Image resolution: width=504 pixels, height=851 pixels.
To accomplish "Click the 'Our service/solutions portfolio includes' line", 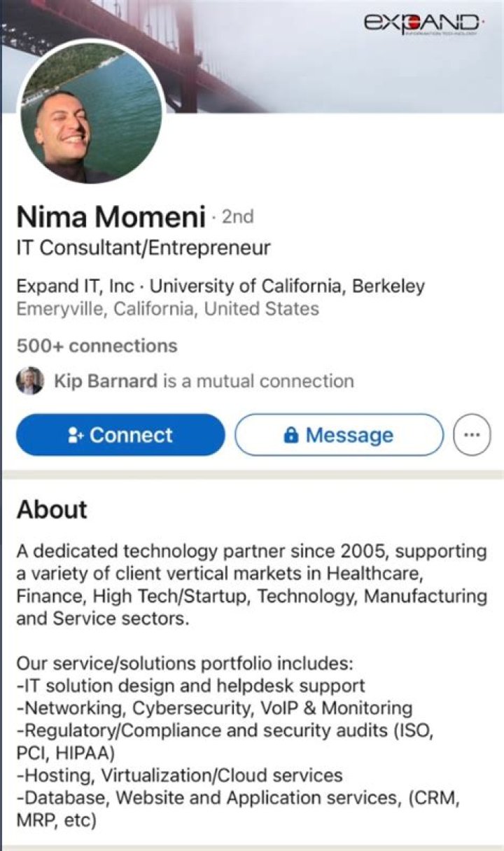I will point(187,663).
